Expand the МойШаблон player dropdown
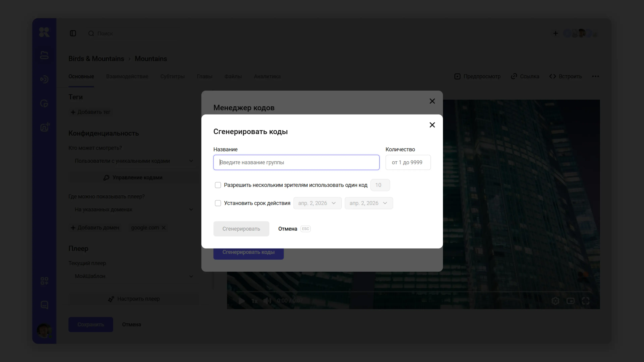 coord(132,276)
